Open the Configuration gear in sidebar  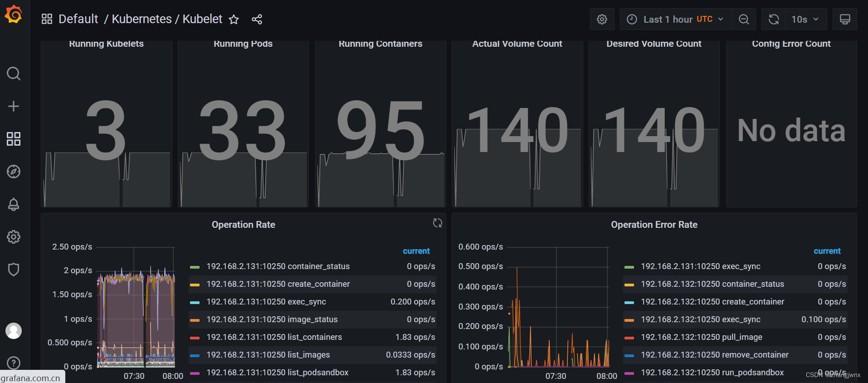click(x=14, y=237)
